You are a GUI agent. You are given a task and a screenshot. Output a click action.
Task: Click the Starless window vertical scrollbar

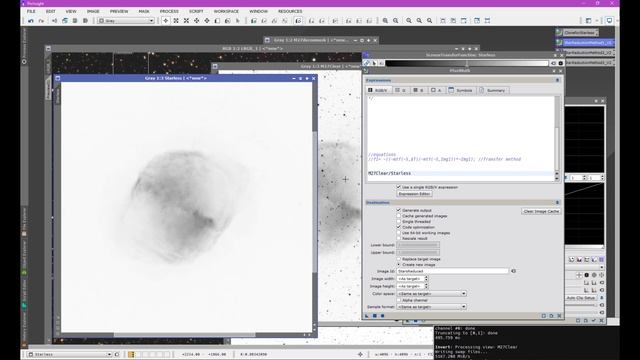click(314, 203)
